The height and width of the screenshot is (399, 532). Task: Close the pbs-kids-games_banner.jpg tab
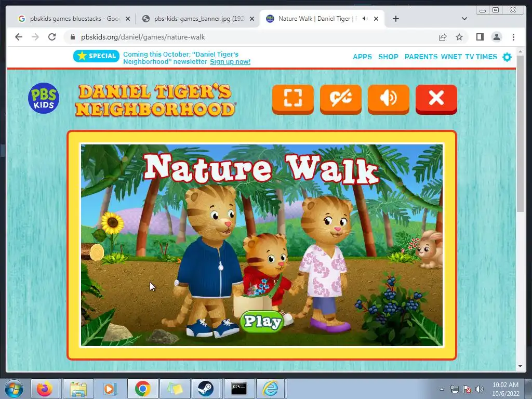(x=252, y=19)
